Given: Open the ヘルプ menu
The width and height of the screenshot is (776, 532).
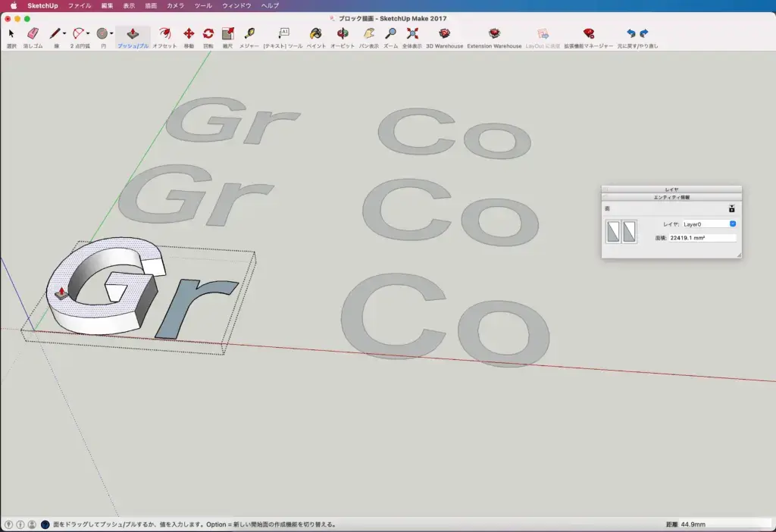Looking at the screenshot, I should (x=271, y=5).
